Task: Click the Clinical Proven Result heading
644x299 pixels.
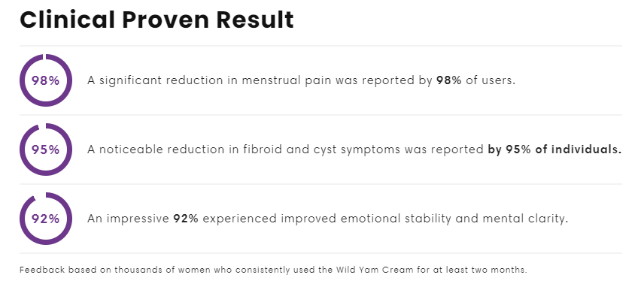Action: (156, 20)
